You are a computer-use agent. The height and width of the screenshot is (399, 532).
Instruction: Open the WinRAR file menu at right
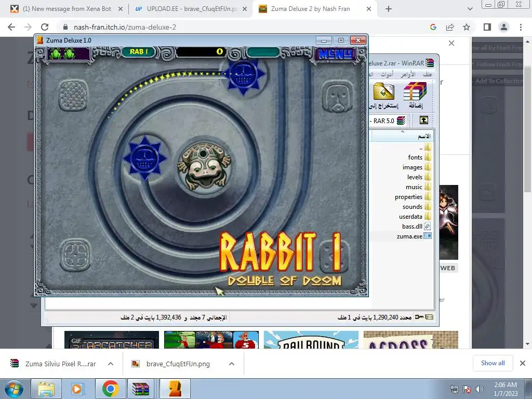(428, 74)
